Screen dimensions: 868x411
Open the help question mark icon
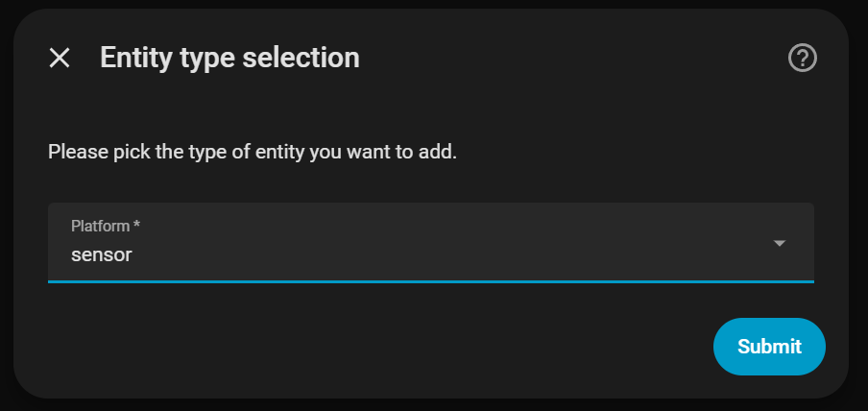click(802, 59)
